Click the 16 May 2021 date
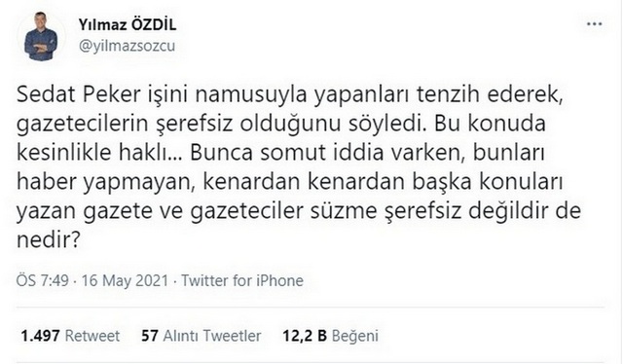Viewport: 623px width, 364px height. tap(125, 280)
